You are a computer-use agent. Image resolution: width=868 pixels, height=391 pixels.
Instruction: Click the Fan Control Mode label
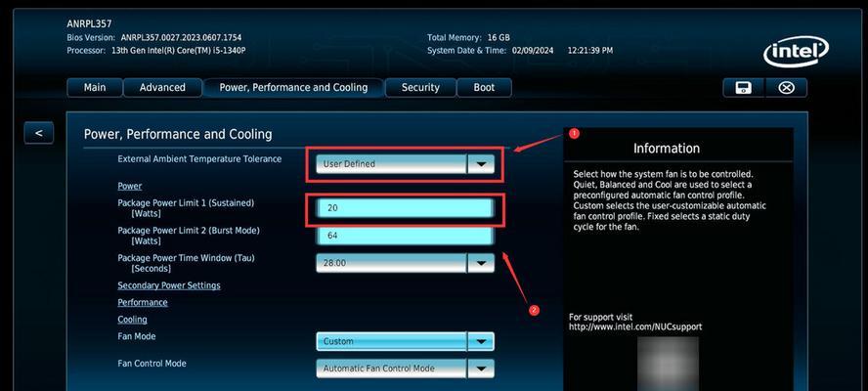point(152,364)
